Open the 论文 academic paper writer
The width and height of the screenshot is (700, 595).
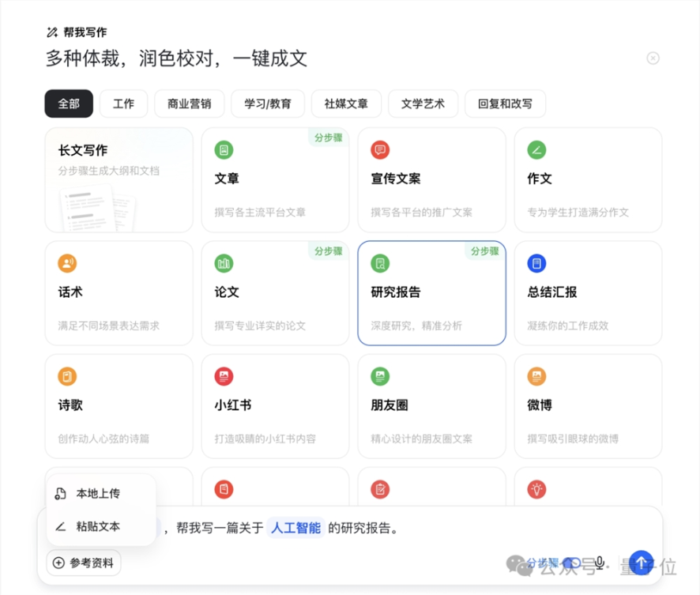(x=224, y=262)
